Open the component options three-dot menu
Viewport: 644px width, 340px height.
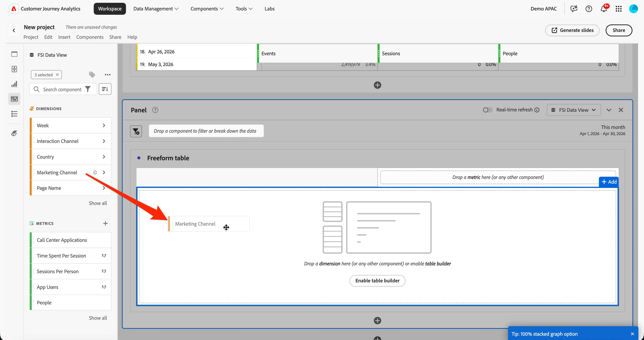click(x=108, y=75)
